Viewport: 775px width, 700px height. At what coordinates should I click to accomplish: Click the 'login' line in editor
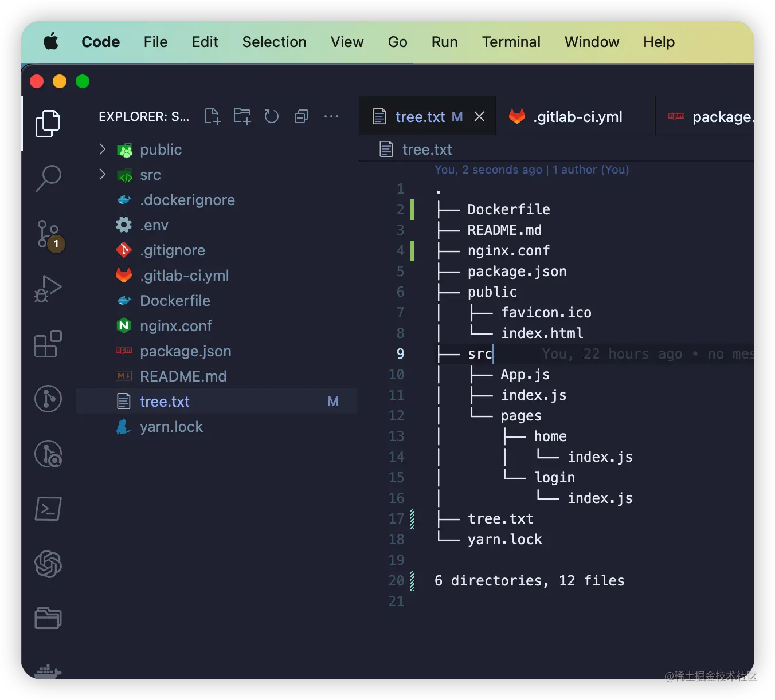(554, 477)
